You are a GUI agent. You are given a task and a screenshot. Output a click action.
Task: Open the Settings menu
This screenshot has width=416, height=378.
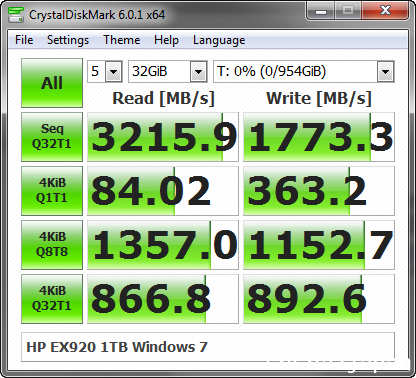pos(68,40)
